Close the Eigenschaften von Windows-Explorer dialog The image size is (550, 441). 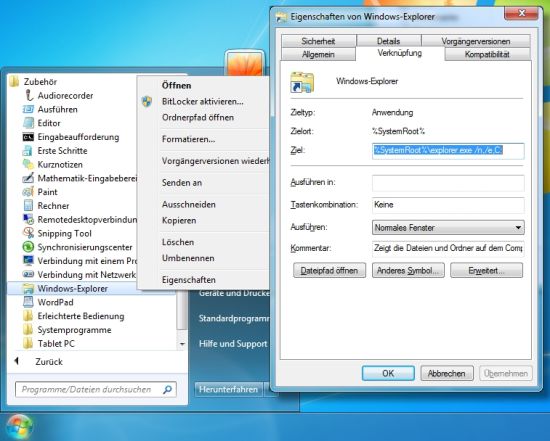coord(521,14)
